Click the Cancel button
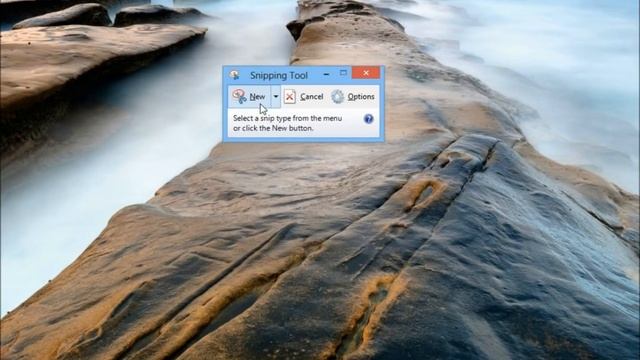This screenshot has height=360, width=640. click(x=304, y=97)
